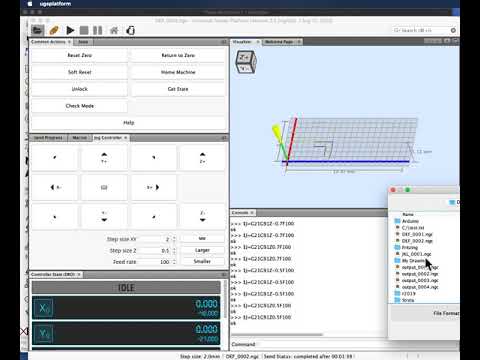480x360 pixels.
Task: Close the Jog Controller tab
Action: point(126,138)
